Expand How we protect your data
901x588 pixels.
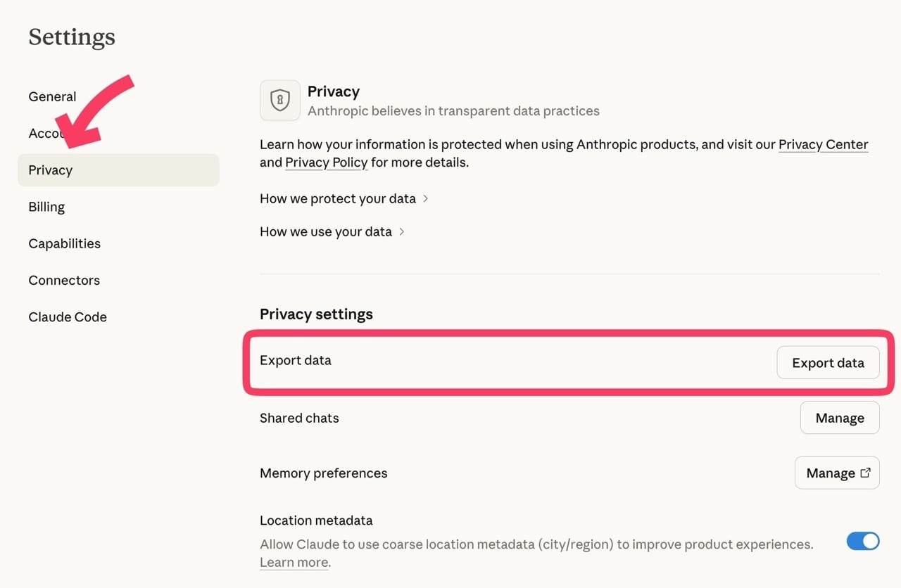tap(344, 198)
